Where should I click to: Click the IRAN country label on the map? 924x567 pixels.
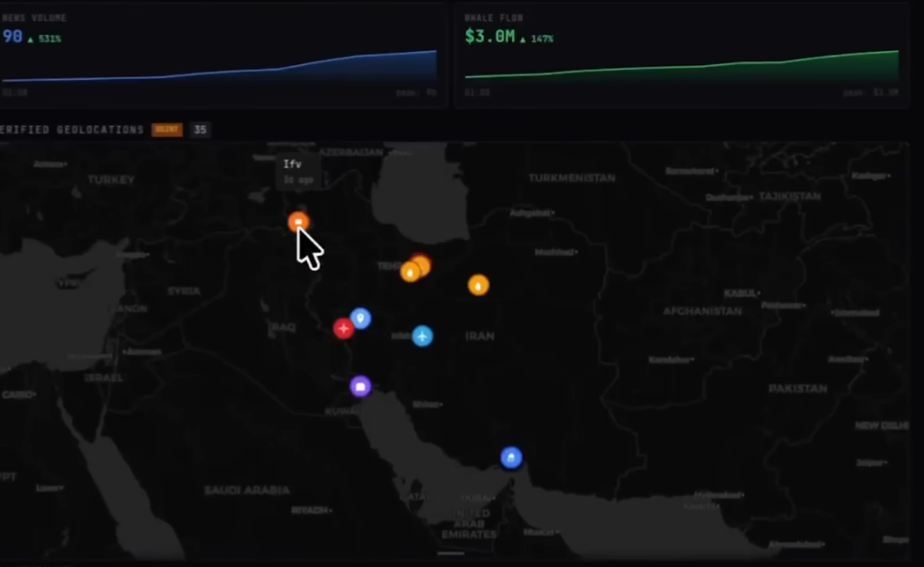point(480,336)
